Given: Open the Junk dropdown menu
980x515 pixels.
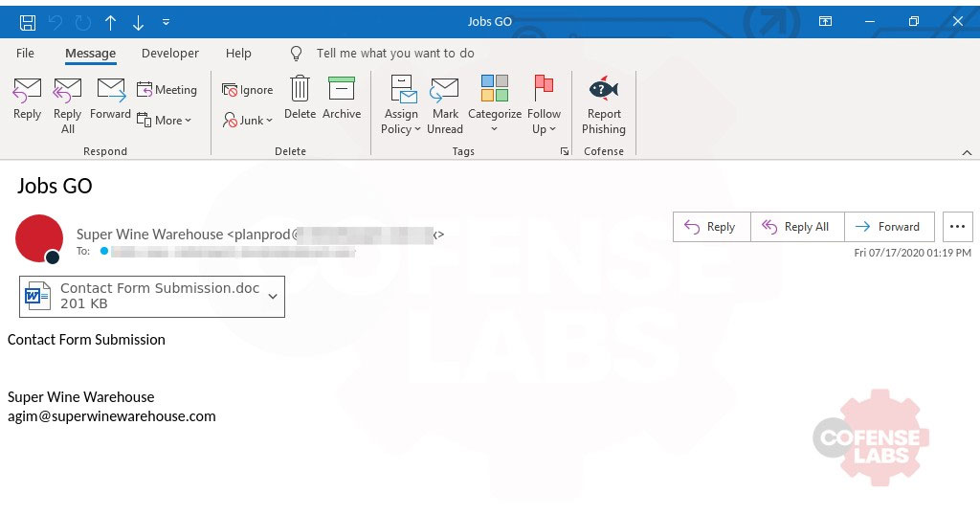Looking at the screenshot, I should click(248, 120).
